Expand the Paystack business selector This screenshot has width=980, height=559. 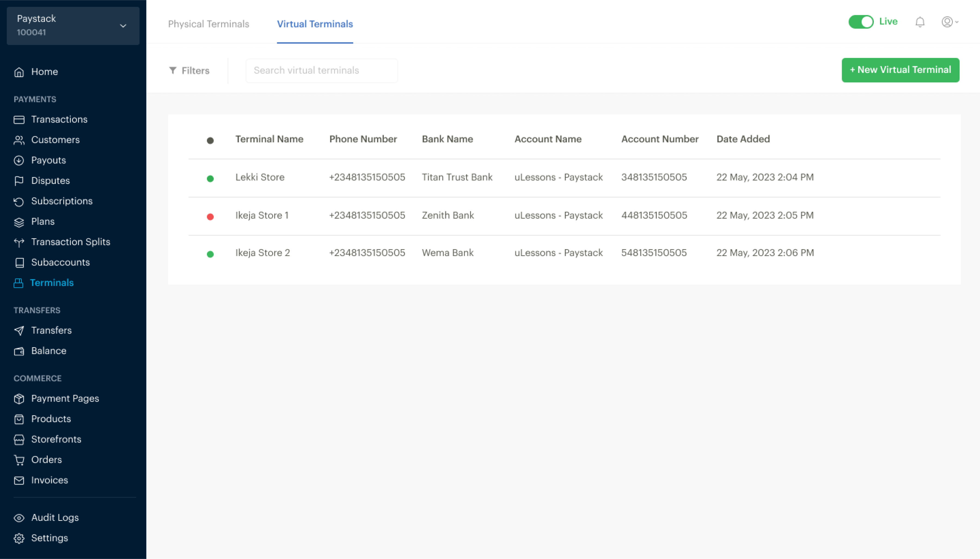pyautogui.click(x=73, y=26)
